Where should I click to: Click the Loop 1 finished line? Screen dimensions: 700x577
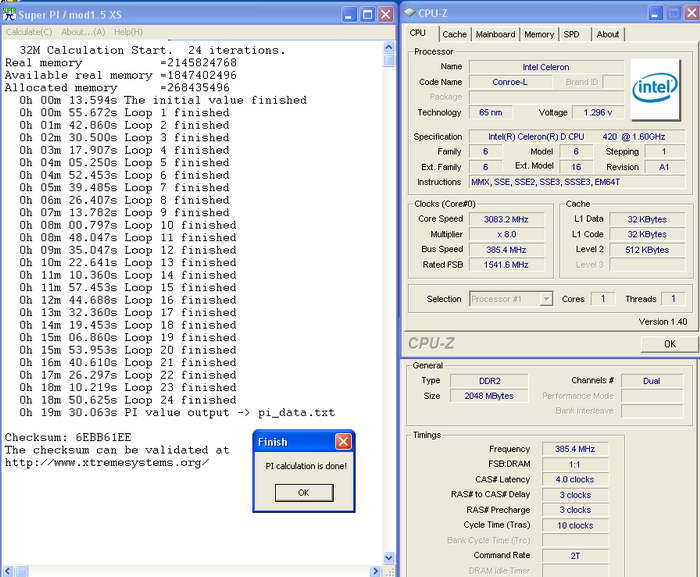[124, 113]
